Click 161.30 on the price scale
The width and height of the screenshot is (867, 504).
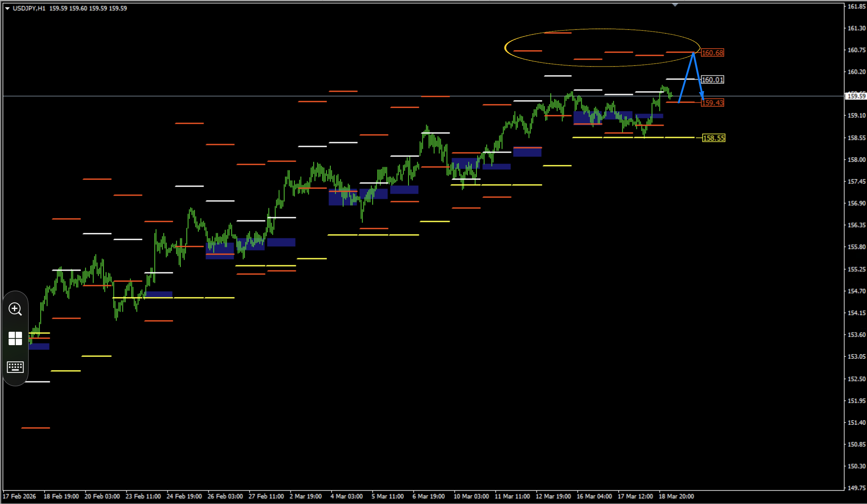(856, 28)
